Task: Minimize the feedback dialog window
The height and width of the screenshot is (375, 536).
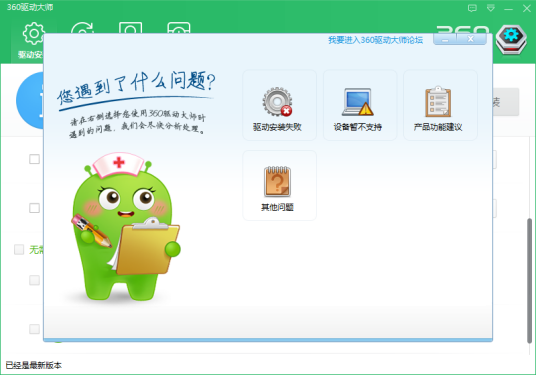Action: [x=445, y=39]
